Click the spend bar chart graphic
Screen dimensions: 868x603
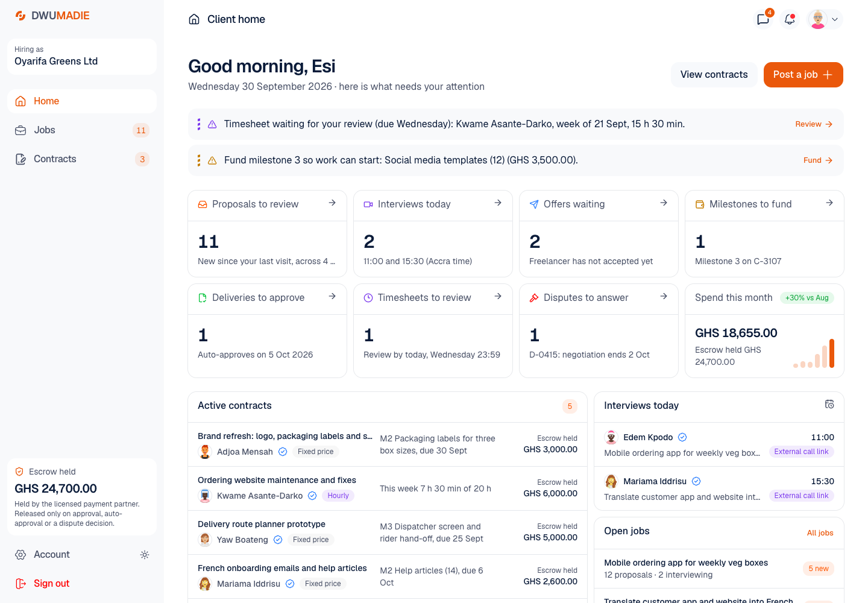pyautogui.click(x=814, y=353)
